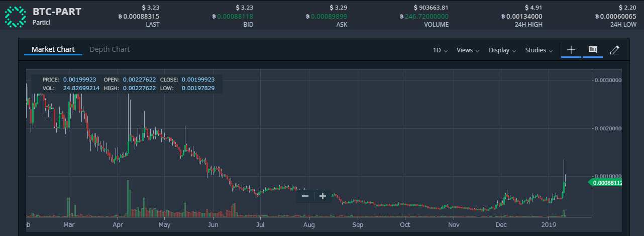Click the green current price marker

coord(606,183)
